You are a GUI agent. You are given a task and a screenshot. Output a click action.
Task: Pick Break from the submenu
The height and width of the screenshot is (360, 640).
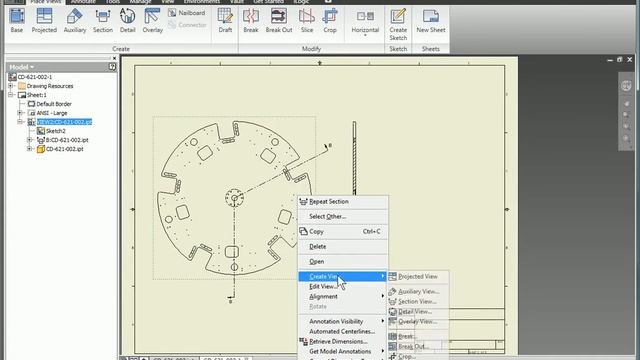(x=418, y=336)
